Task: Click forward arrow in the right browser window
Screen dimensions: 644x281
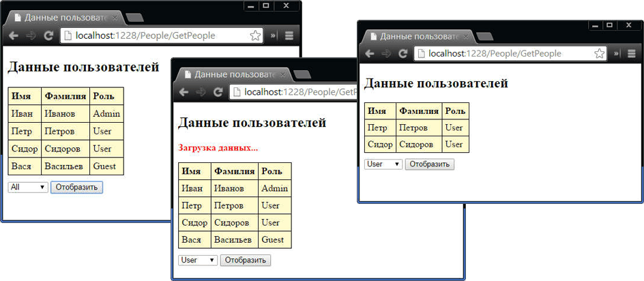Action: (387, 53)
